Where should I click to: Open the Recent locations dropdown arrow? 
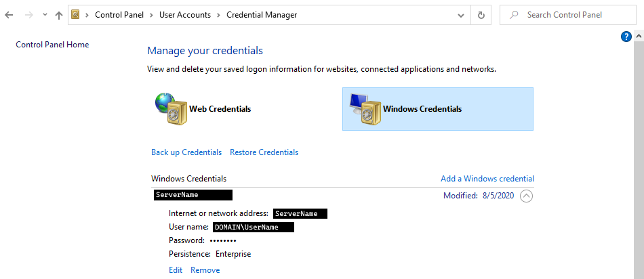45,15
